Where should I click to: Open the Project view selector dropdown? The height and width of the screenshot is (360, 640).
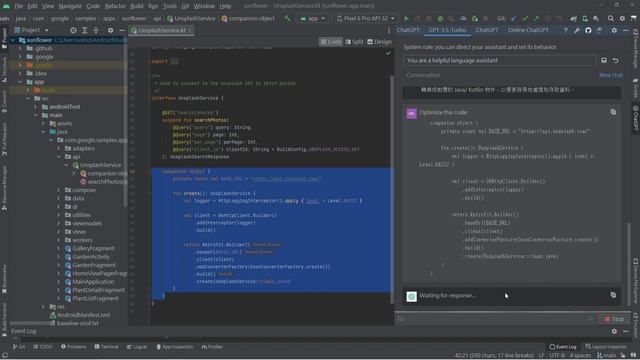tap(31, 30)
